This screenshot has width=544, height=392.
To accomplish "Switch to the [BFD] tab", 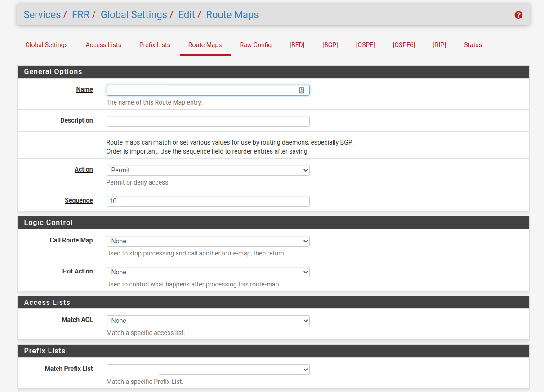I will click(x=297, y=45).
